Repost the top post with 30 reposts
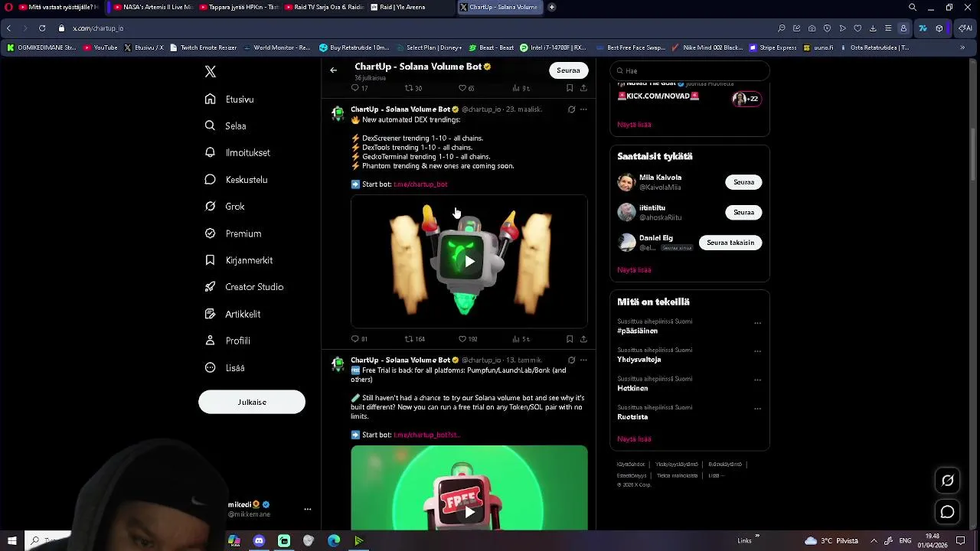 (413, 88)
